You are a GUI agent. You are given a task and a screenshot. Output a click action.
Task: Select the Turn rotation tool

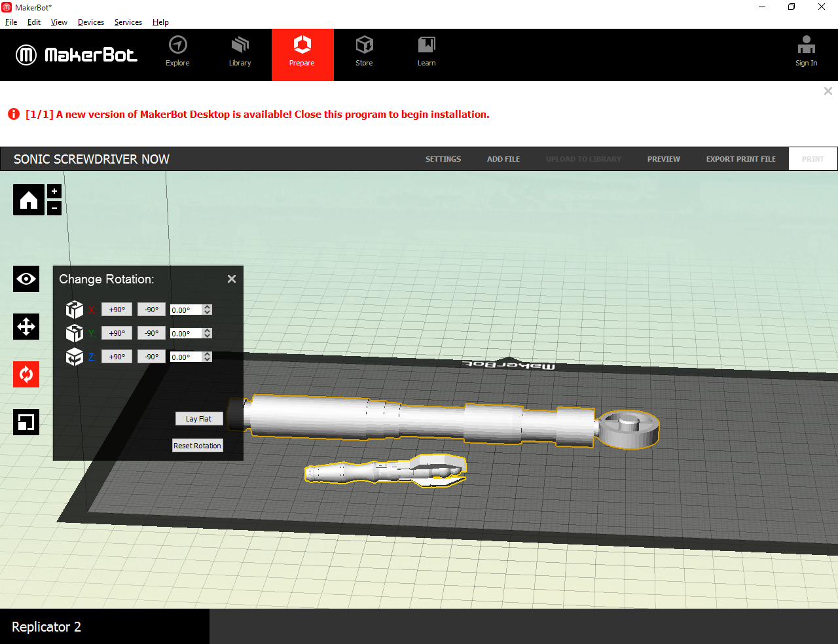click(26, 374)
